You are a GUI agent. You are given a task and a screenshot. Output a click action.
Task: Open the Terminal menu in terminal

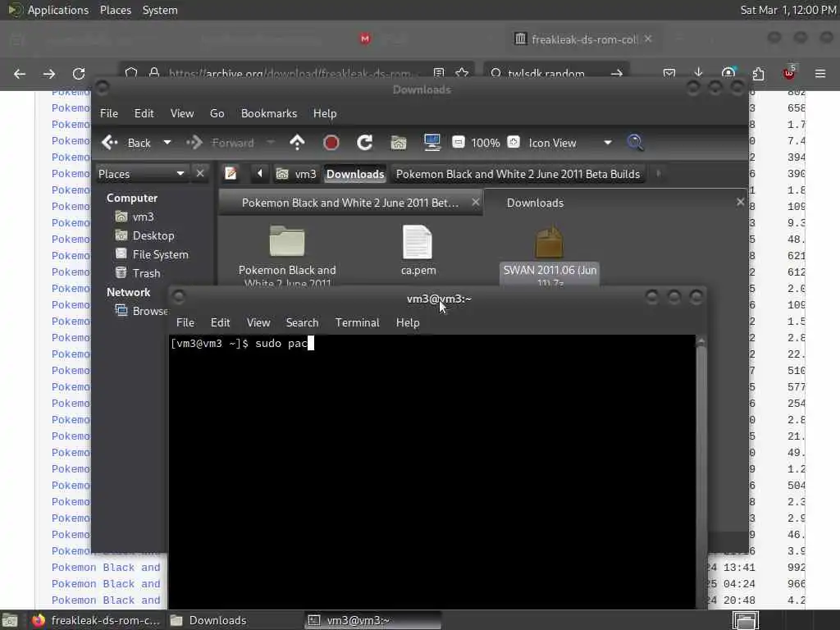point(358,322)
